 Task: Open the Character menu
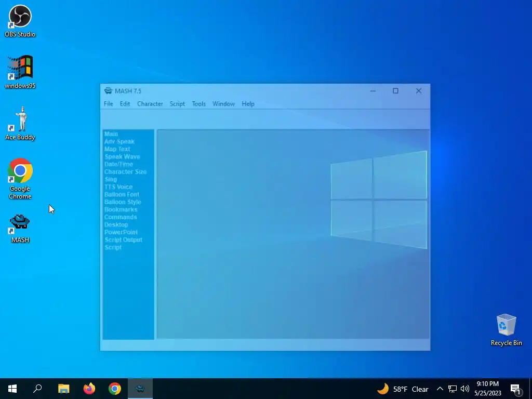tap(150, 104)
